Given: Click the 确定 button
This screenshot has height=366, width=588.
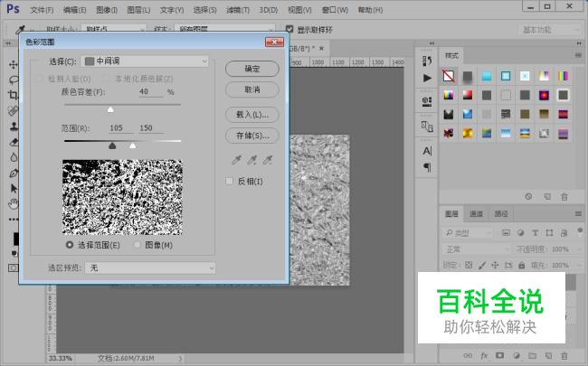Looking at the screenshot, I should (x=252, y=69).
